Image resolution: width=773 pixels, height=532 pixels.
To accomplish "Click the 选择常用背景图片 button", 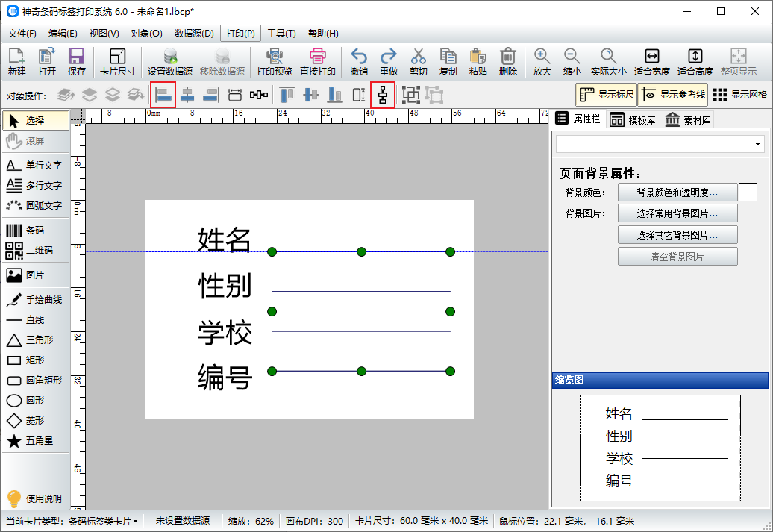I will tap(677, 213).
